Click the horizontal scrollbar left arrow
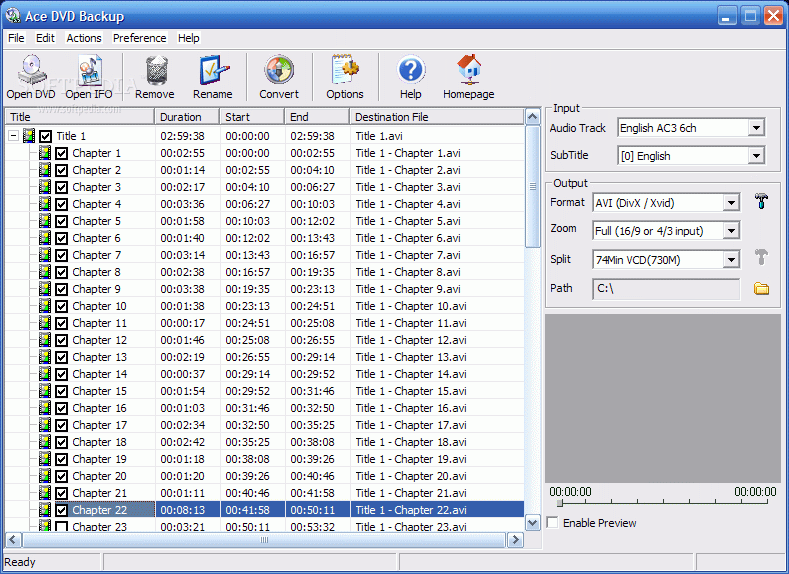The width and height of the screenshot is (789, 574). tap(13, 540)
